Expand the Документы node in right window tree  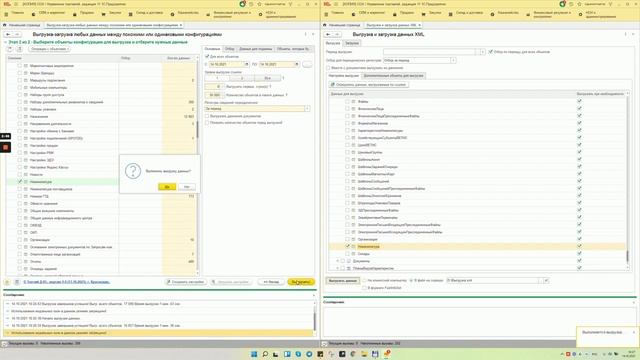point(338,261)
